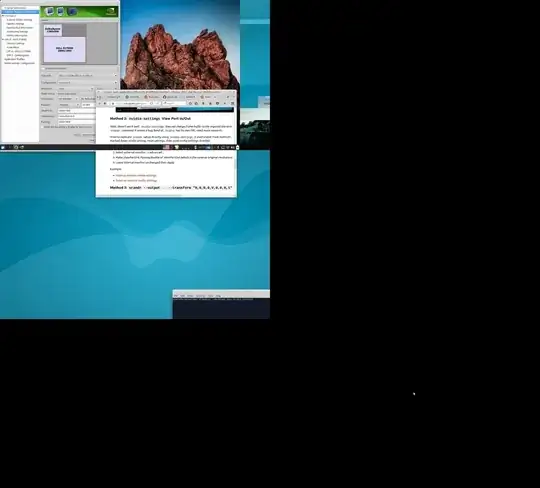Open the browser hamburger menu
Image resolution: width=540 pixels, height=488 pixels.
pos(233,103)
